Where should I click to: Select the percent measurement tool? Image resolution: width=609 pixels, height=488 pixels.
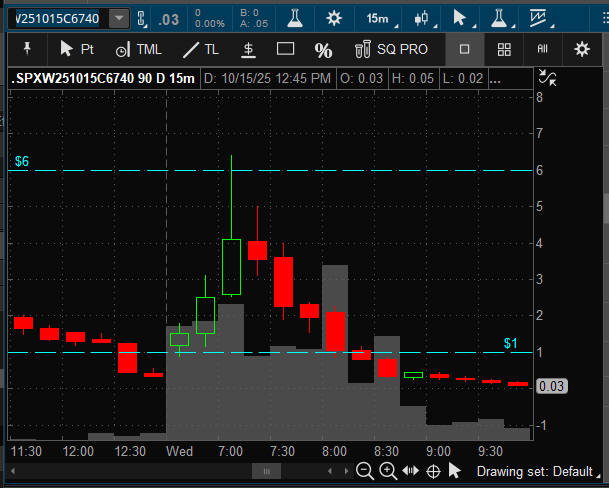tap(323, 49)
